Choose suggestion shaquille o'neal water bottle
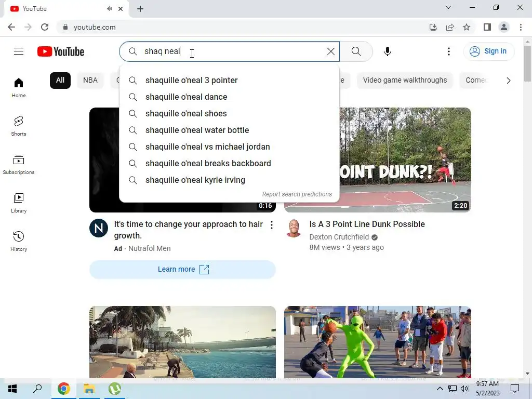 pos(229,130)
